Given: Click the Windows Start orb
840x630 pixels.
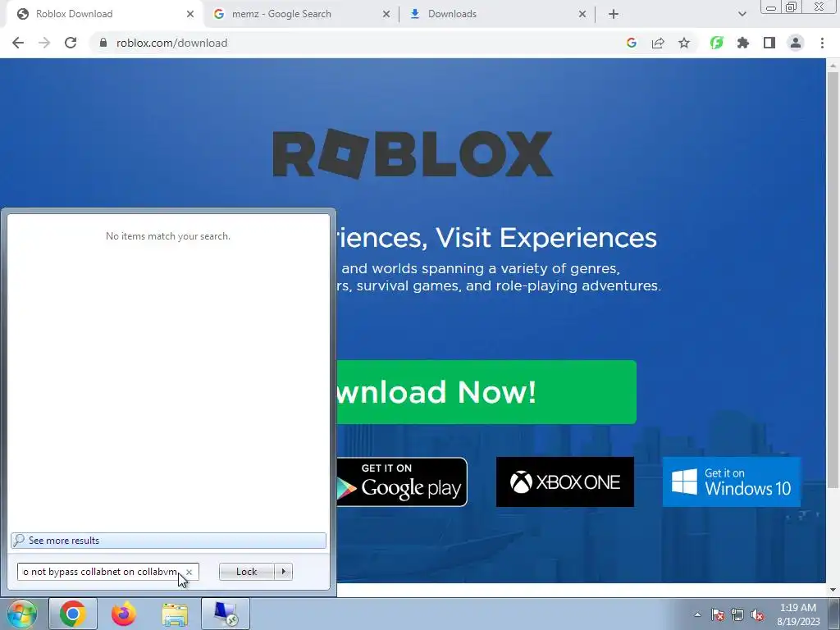Looking at the screenshot, I should (x=22, y=614).
